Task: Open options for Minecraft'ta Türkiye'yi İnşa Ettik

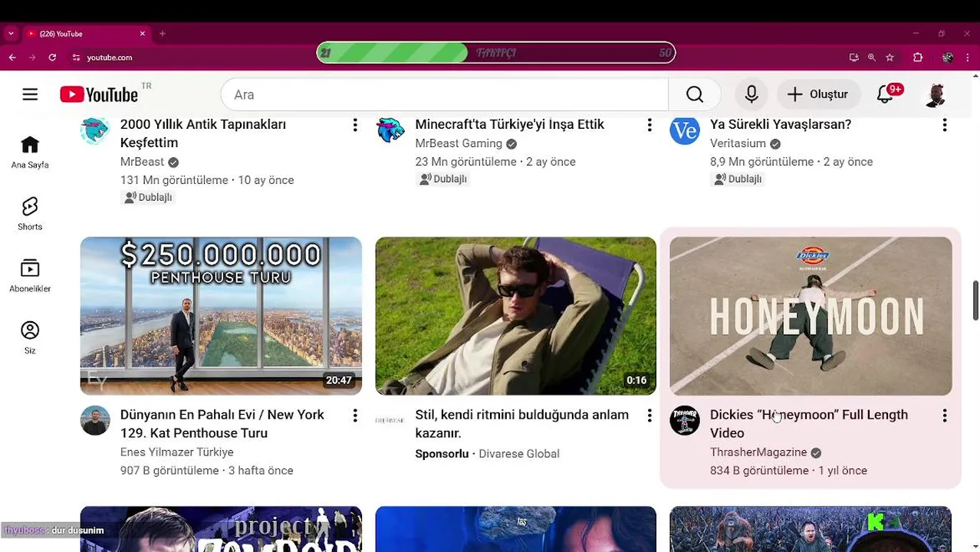Action: (x=649, y=125)
